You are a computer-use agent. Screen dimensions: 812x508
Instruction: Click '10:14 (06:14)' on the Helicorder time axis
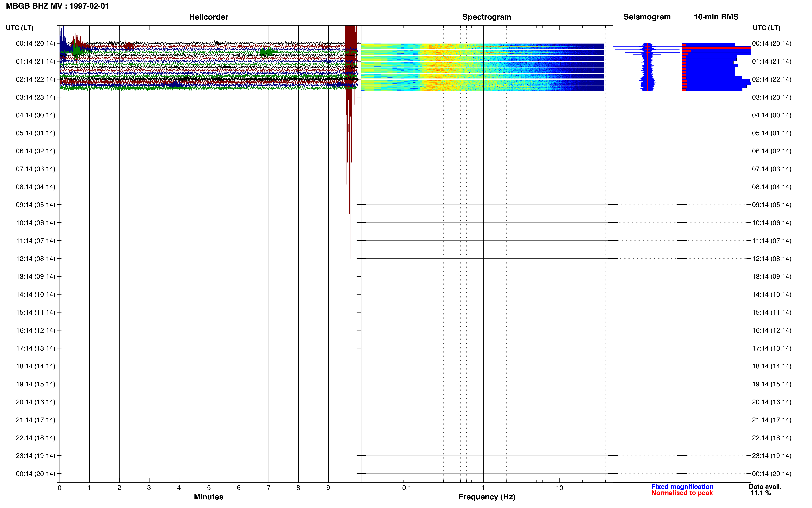coord(36,223)
